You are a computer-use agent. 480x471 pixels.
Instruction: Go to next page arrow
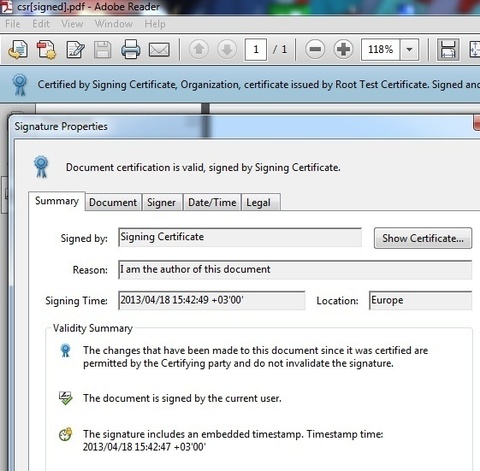pos(227,49)
